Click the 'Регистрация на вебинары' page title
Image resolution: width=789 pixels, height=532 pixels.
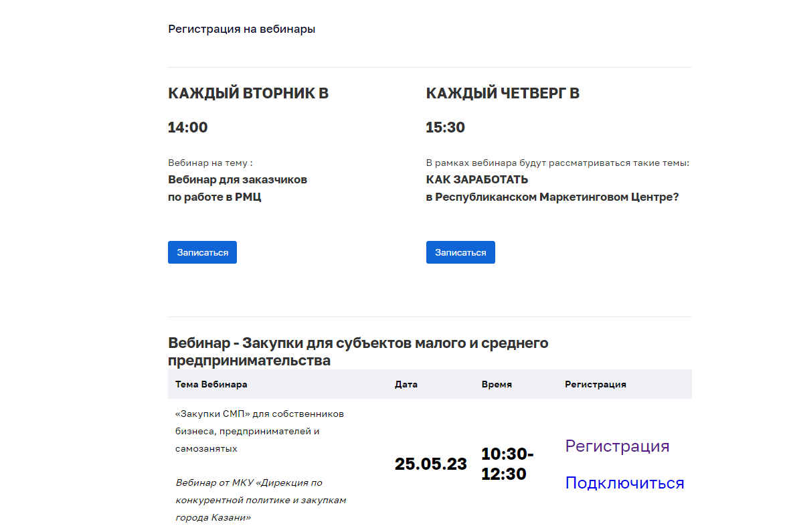pyautogui.click(x=242, y=29)
